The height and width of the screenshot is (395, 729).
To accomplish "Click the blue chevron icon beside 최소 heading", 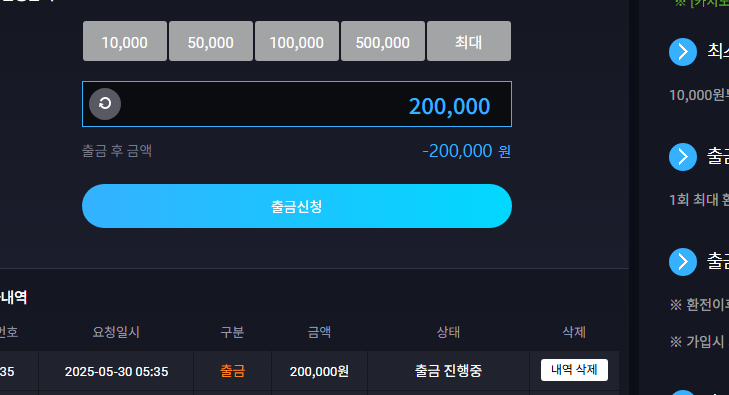I will pos(683,52).
